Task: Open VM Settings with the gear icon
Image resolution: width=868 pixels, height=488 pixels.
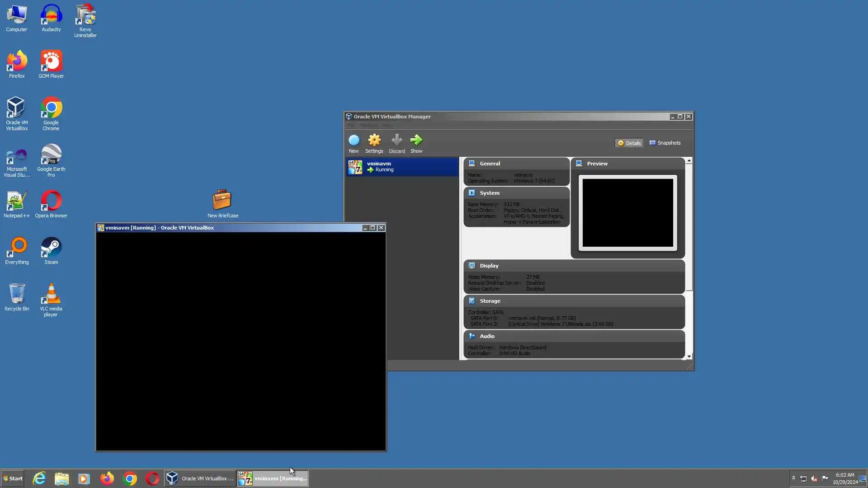Action: click(x=374, y=141)
